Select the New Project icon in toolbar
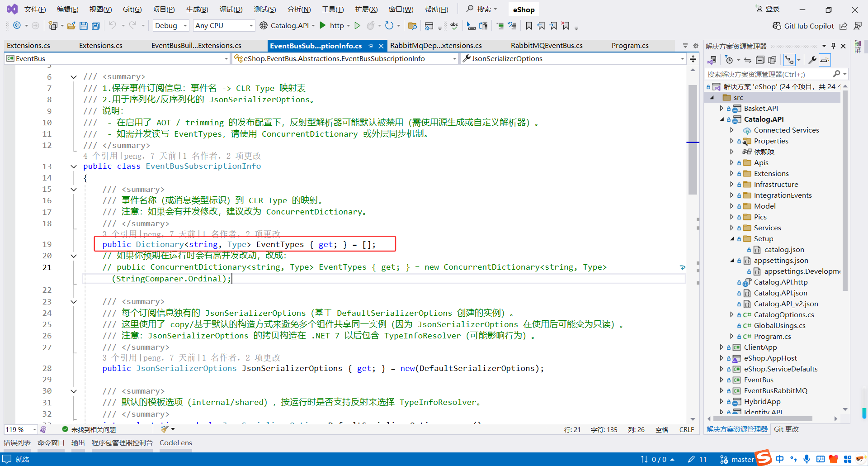 [x=53, y=25]
